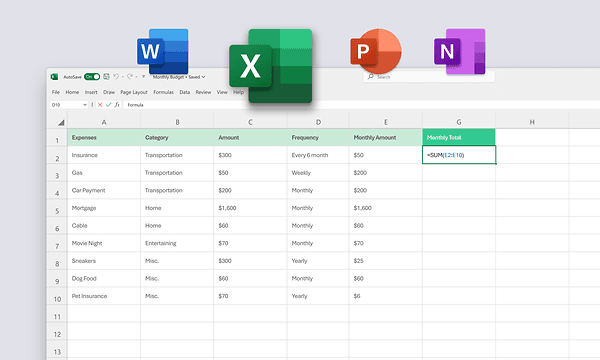Screen dimensions: 600x360
Task: Click the $25 Monthly Amount cell
Action: [386, 261]
